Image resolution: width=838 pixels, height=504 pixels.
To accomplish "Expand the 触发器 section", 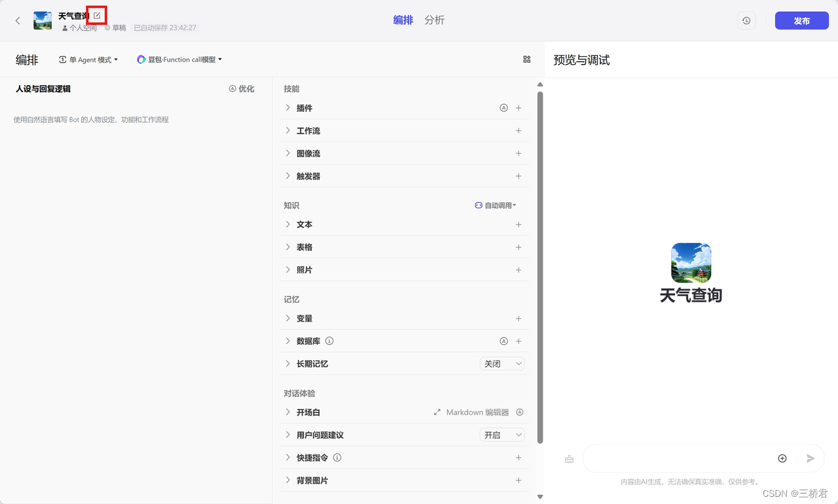I will coord(288,176).
